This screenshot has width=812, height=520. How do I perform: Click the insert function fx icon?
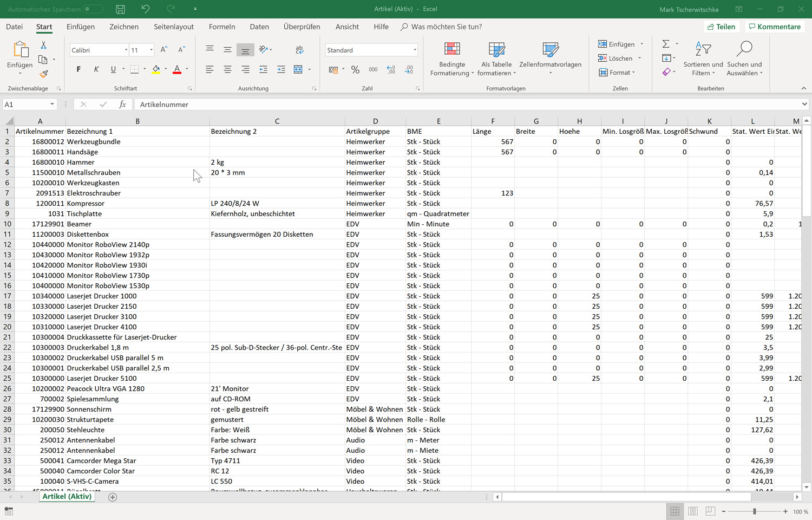(123, 105)
